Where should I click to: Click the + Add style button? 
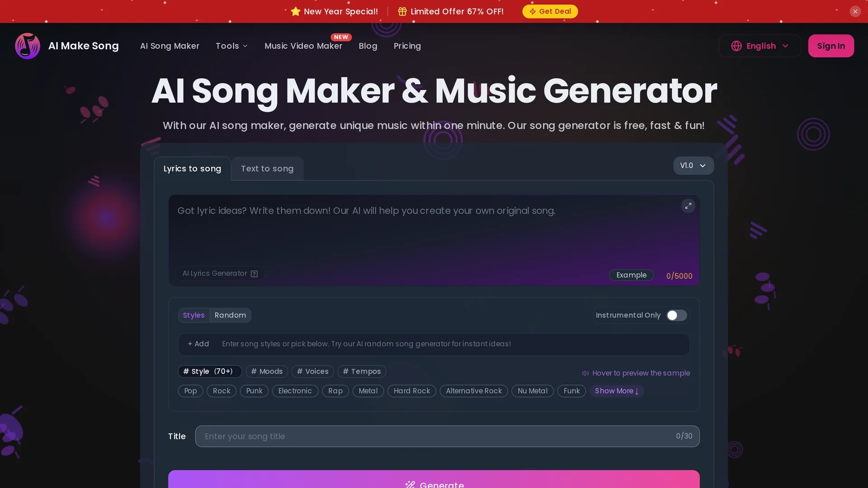click(x=198, y=344)
